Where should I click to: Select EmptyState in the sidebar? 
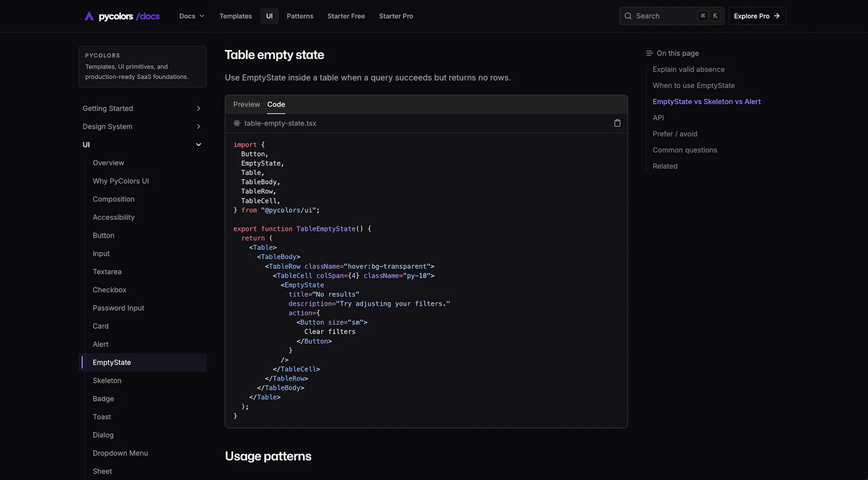144,362
